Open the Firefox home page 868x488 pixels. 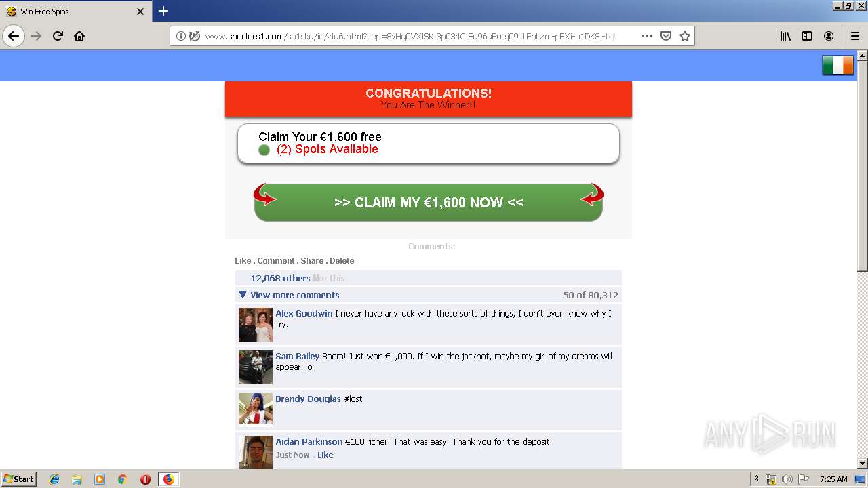79,36
